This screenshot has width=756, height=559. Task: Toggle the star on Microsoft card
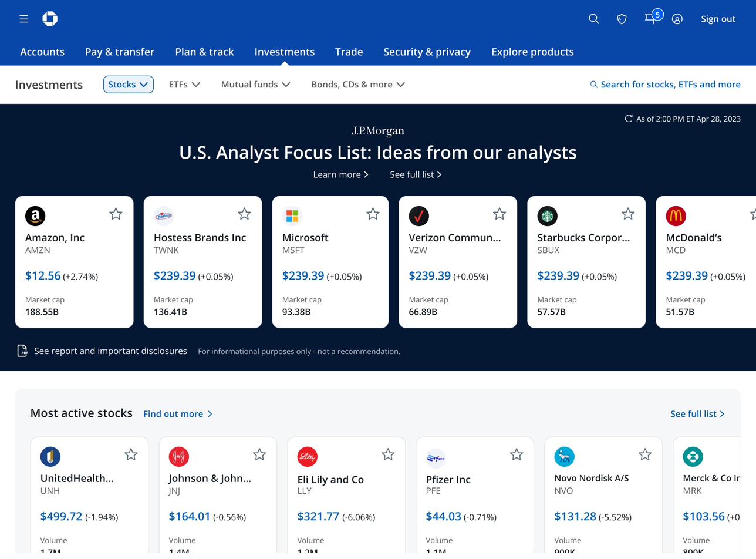pyautogui.click(x=373, y=214)
